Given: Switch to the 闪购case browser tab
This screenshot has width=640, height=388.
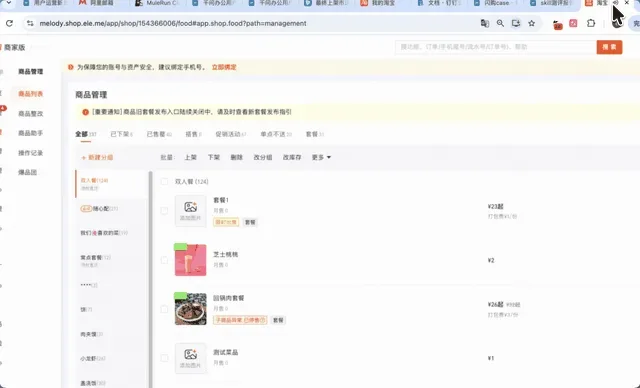Looking at the screenshot, I should pos(494,3).
